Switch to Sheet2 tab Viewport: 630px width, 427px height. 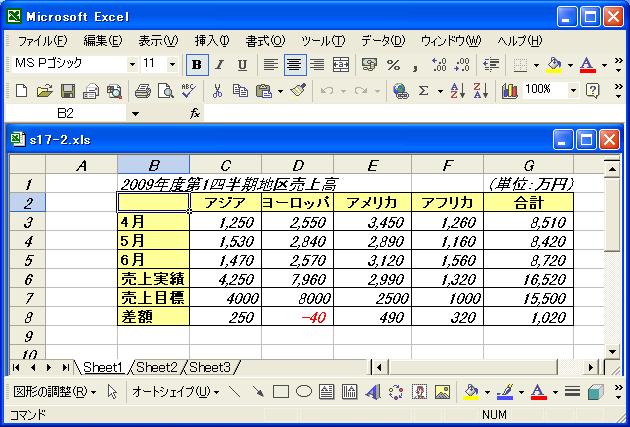coord(157,367)
